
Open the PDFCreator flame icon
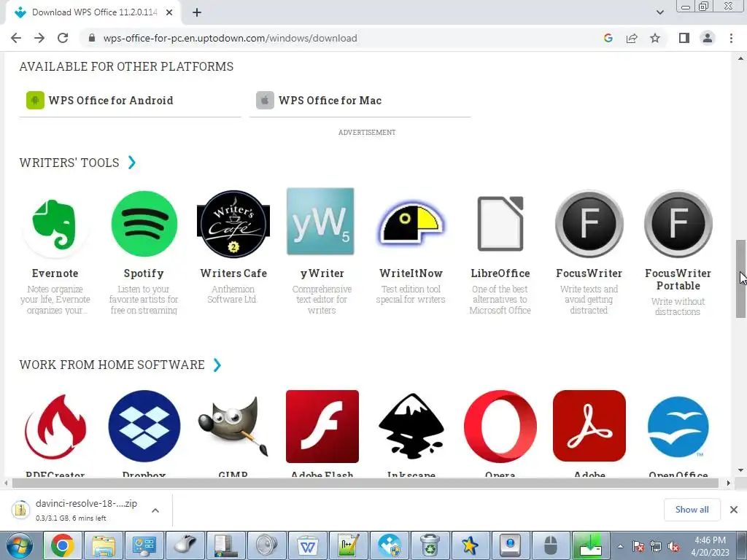55,426
